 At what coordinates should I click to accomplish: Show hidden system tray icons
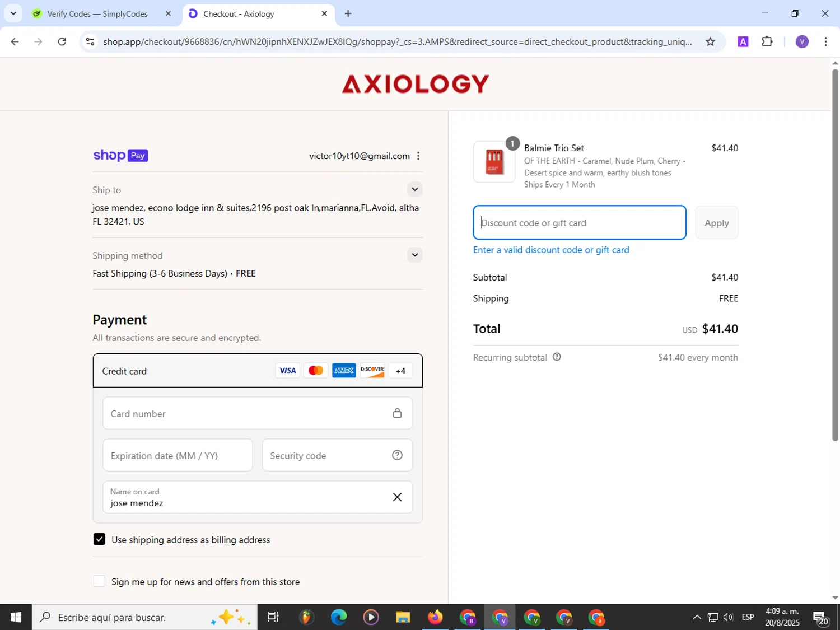coord(697,617)
